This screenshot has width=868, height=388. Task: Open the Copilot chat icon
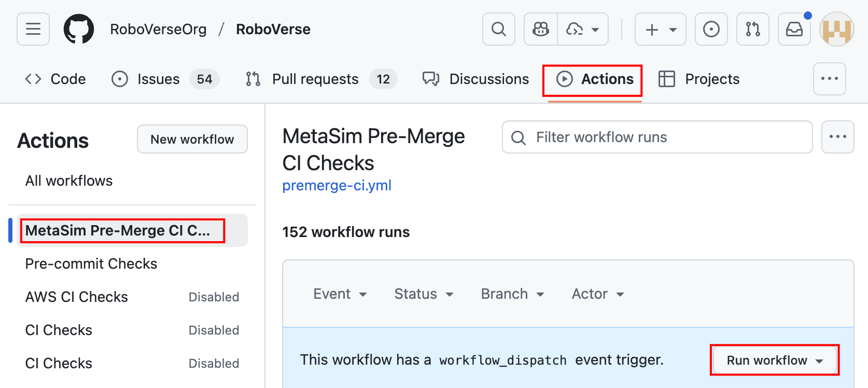tap(541, 29)
